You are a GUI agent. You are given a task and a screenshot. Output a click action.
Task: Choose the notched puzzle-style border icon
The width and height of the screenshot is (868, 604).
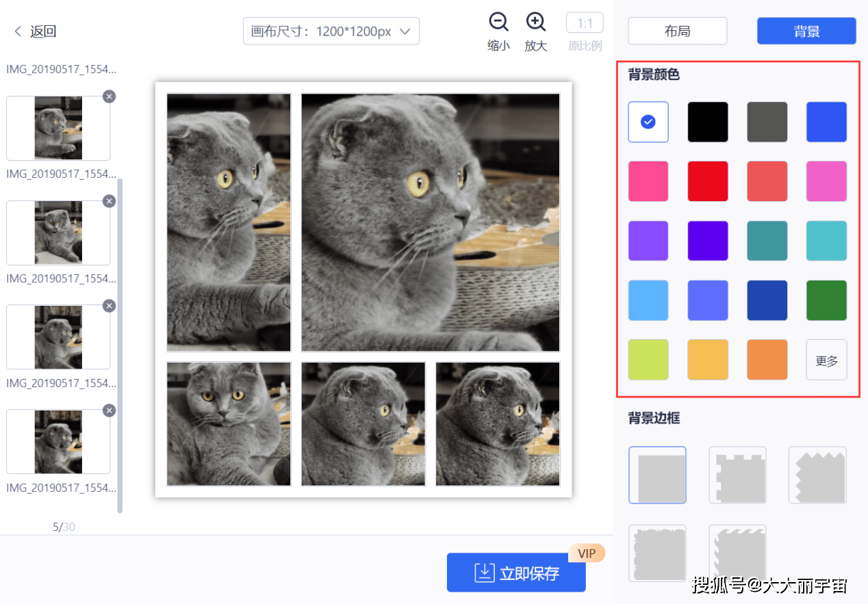737,475
